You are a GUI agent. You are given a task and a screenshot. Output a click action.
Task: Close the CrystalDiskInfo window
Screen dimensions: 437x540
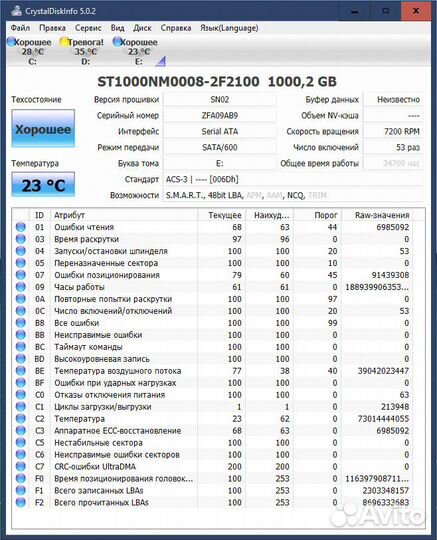(416, 11)
